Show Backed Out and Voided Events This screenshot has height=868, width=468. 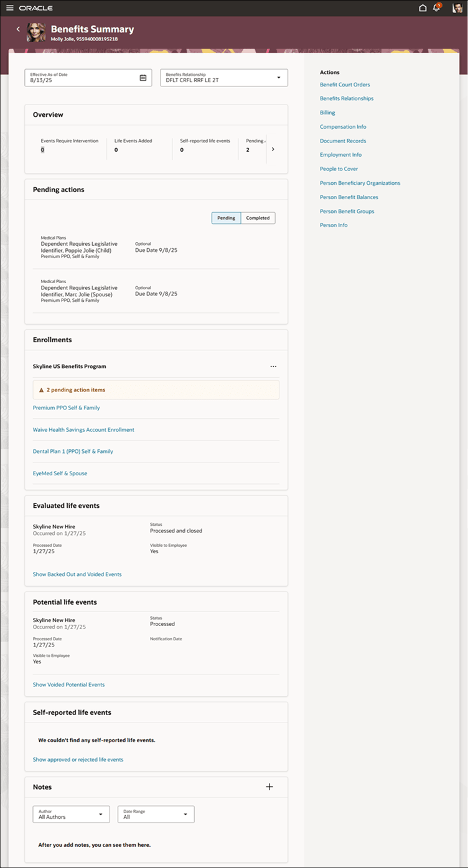77,574
